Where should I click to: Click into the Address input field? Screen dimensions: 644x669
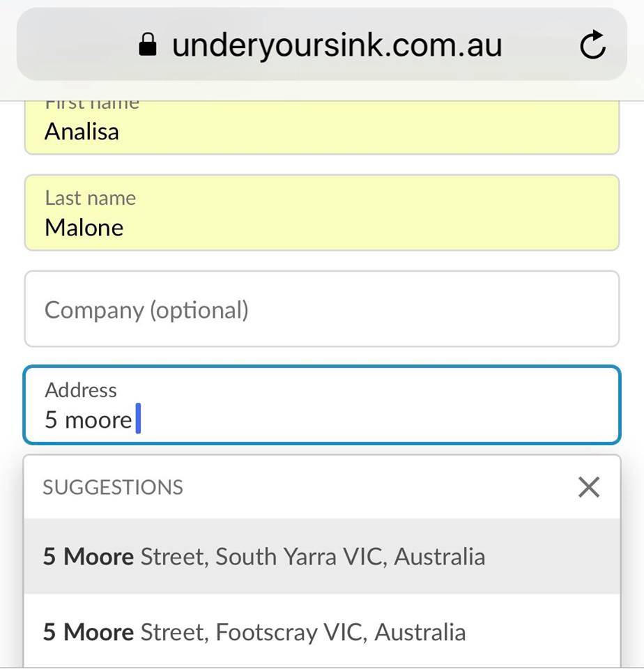click(322, 405)
